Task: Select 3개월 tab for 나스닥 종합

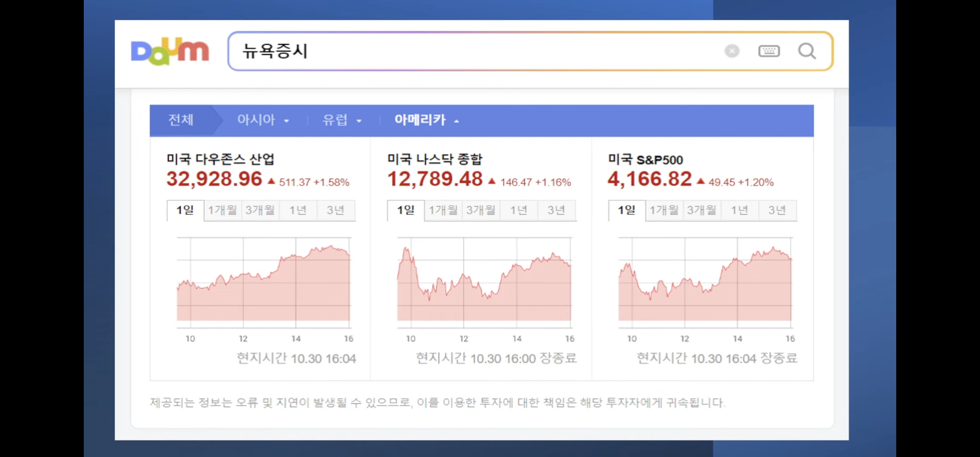Action: click(481, 210)
